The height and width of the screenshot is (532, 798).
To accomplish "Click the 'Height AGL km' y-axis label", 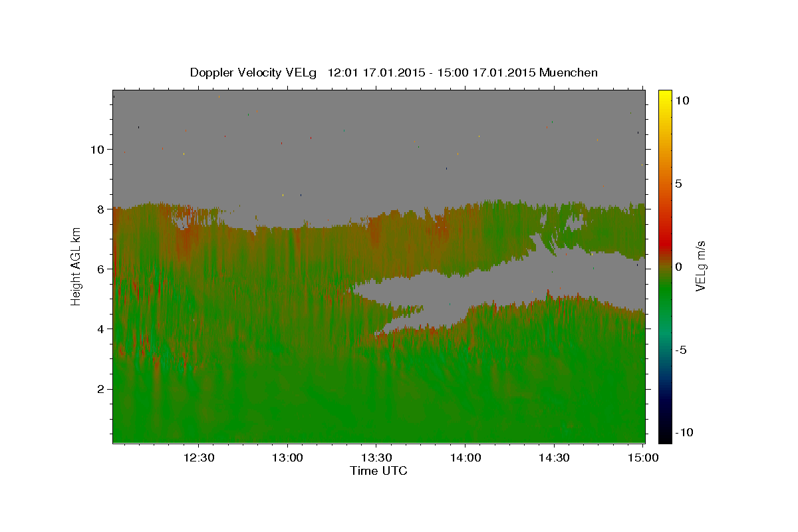I will click(x=76, y=266).
